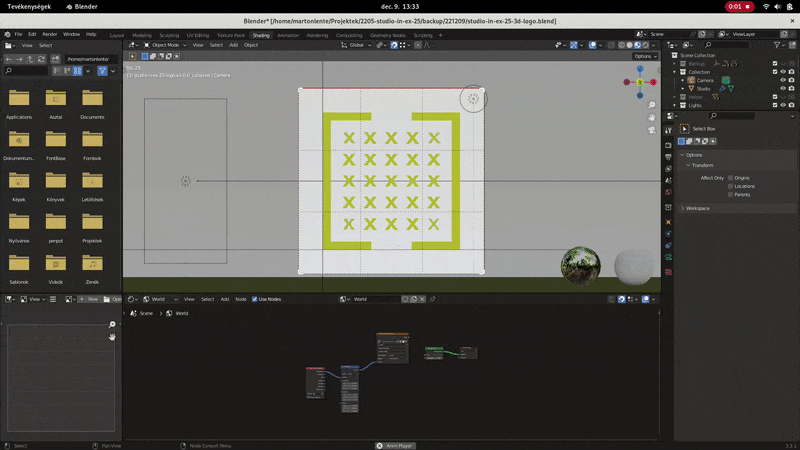Go back in file browser history

[x=9, y=59]
